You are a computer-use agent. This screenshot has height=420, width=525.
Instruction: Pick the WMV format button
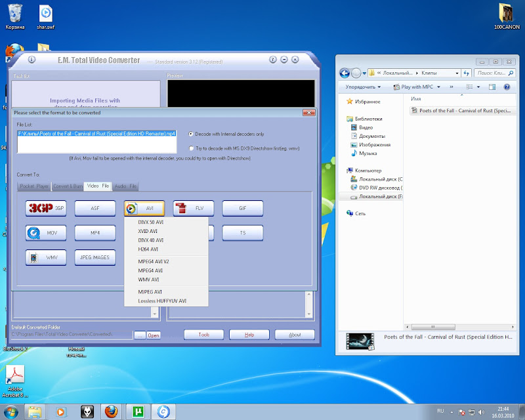coord(46,257)
